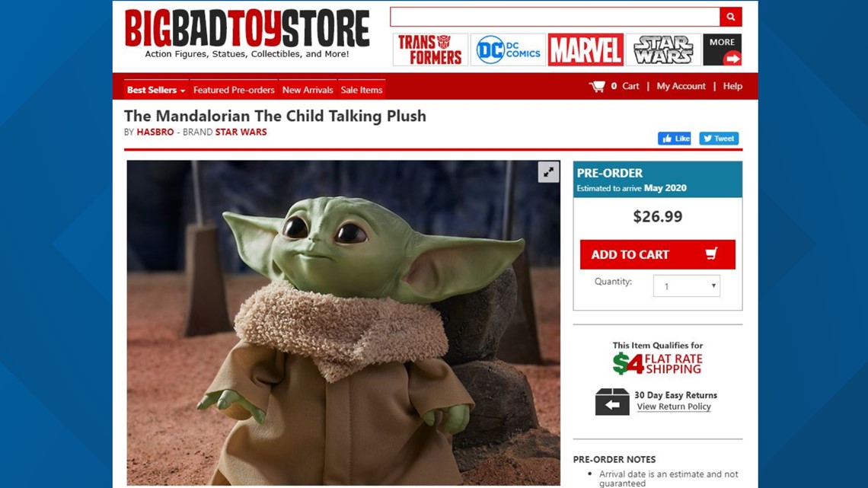Viewport: 868px width, 488px height.
Task: Click the Twitter Tweet button
Action: tap(719, 139)
